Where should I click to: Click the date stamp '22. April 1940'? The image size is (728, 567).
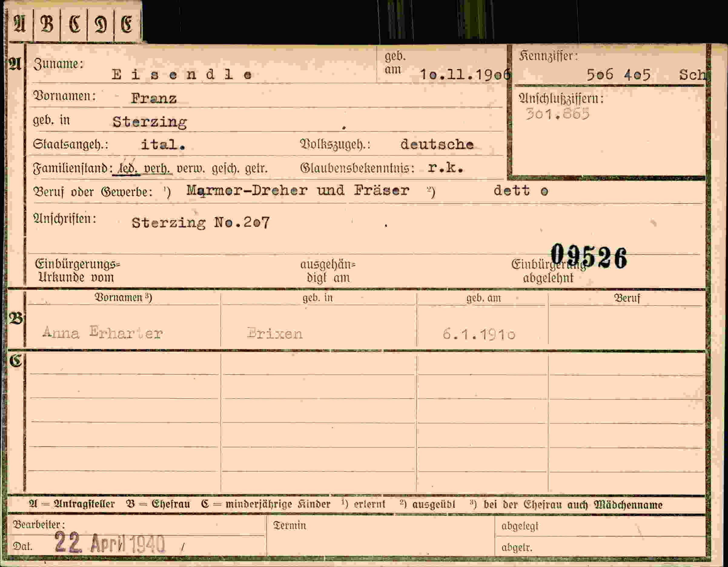110,543
